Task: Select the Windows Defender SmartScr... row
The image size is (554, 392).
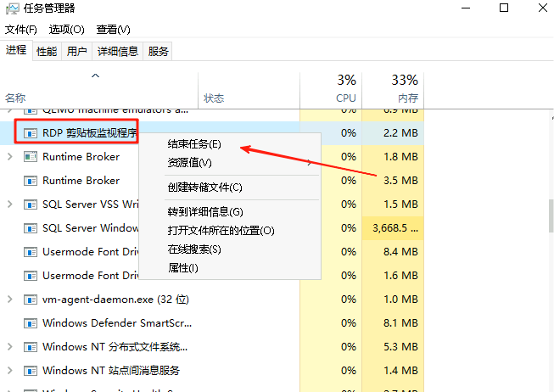Action: pyautogui.click(x=212, y=323)
